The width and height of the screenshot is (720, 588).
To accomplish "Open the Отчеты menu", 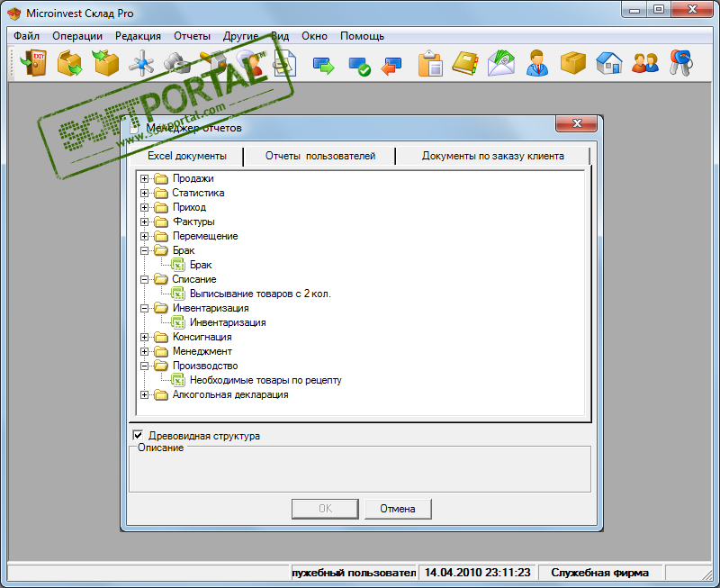I will coord(192,36).
